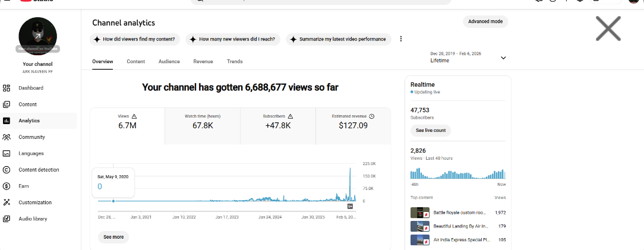The image size is (644, 250).
Task: Open the Earn dollar-sign icon
Action: click(x=7, y=186)
